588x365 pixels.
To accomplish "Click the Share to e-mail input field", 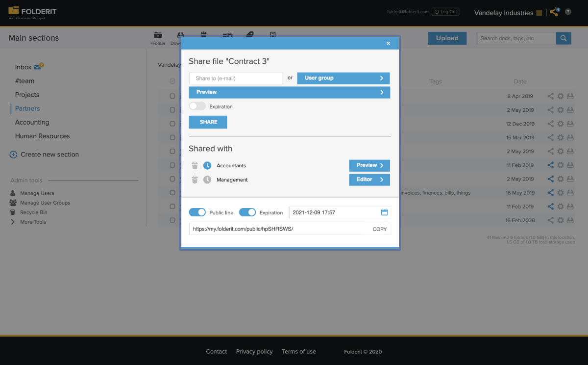I will (236, 78).
